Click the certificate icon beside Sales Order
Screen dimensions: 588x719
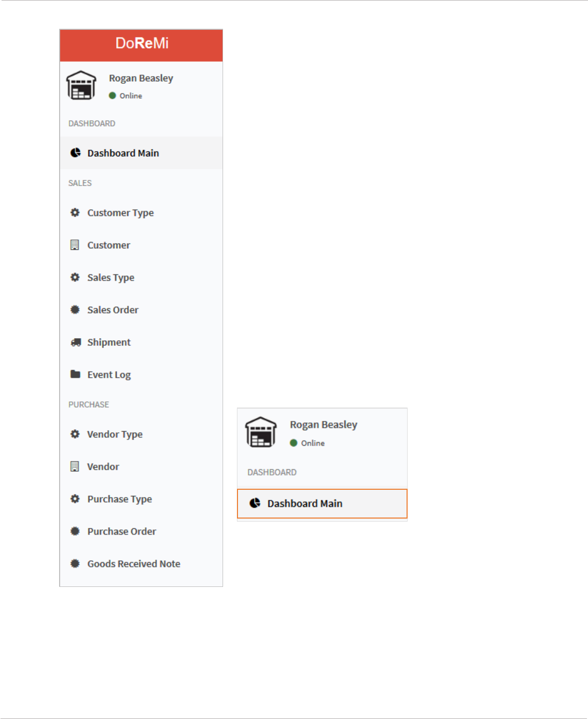[x=75, y=309]
